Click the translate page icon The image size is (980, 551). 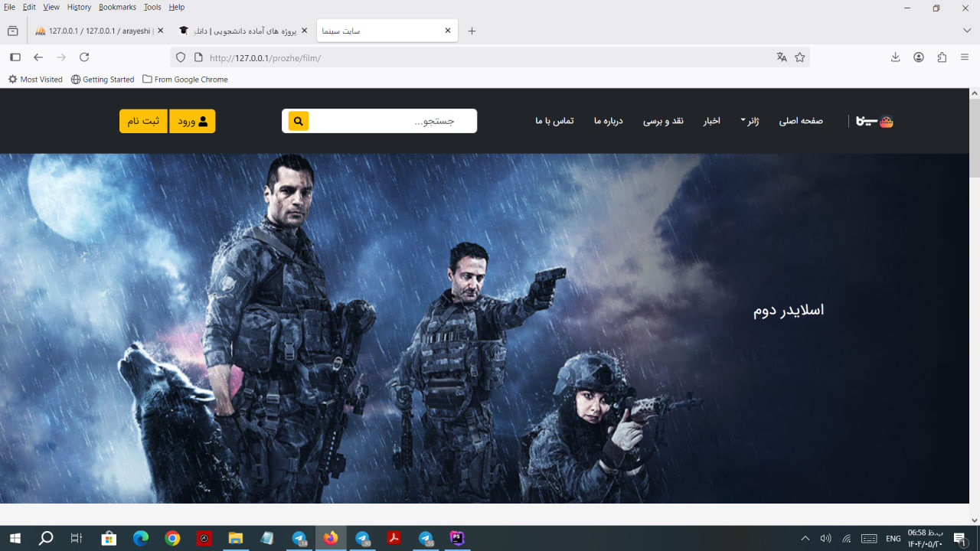click(782, 57)
